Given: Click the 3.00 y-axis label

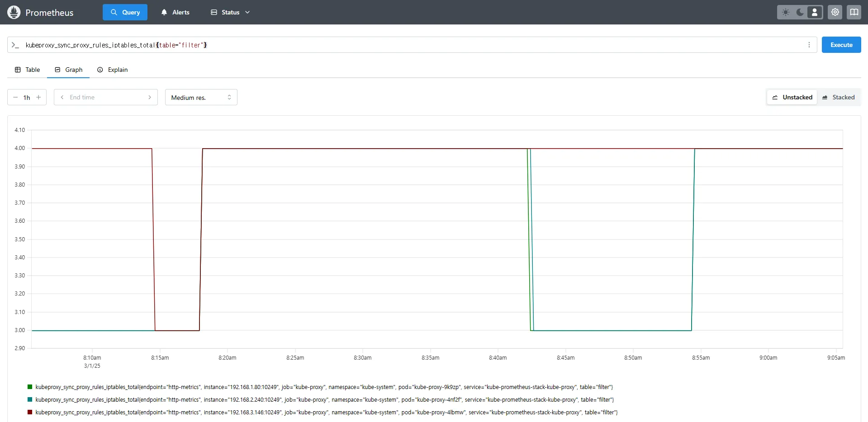Looking at the screenshot, I should click(x=20, y=330).
